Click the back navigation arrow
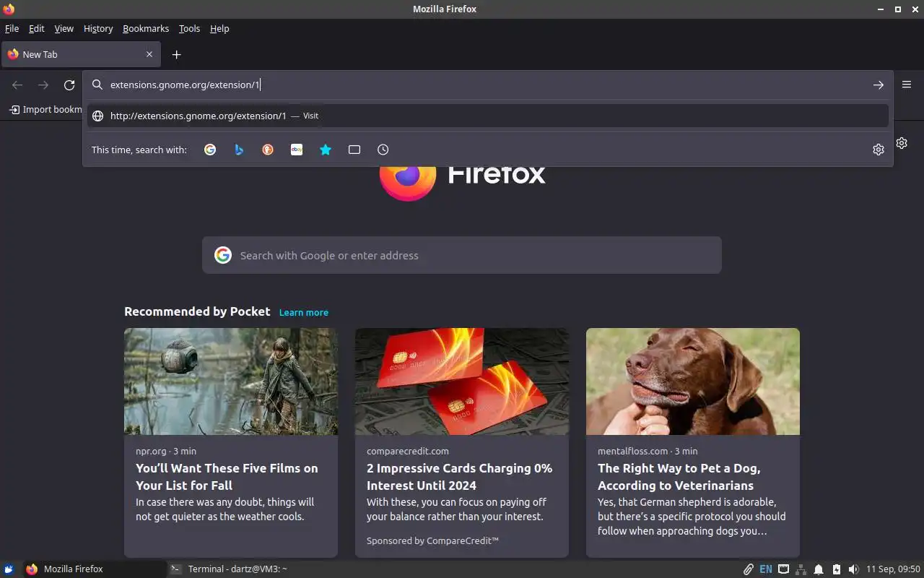The height and width of the screenshot is (578, 924). [x=17, y=85]
